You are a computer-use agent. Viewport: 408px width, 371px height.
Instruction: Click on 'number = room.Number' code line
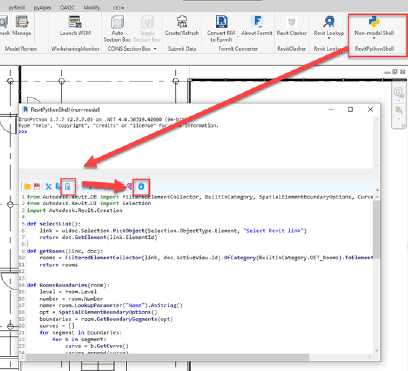point(71,299)
